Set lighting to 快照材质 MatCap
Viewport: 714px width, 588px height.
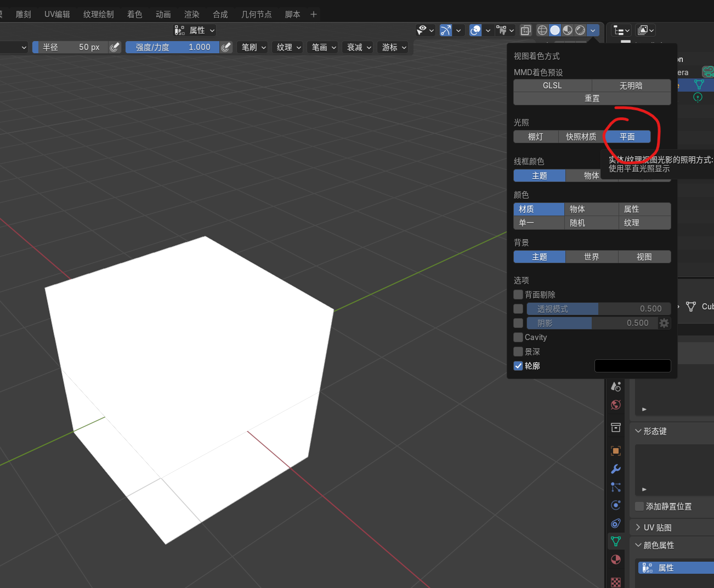(x=581, y=137)
